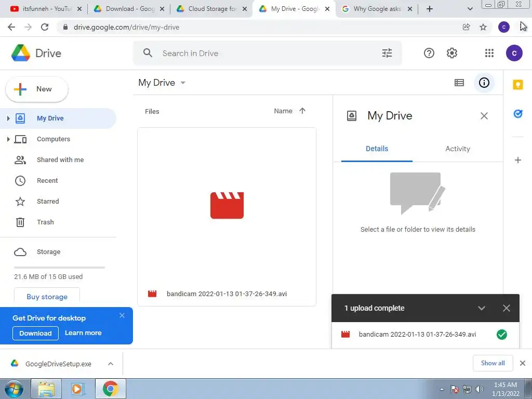Click the bandicam .avi file name in grid
Viewport: 532px width, 399px height.
227,294
